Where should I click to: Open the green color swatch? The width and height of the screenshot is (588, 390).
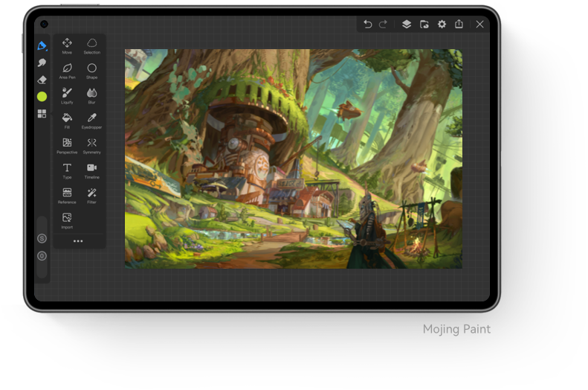point(42,97)
